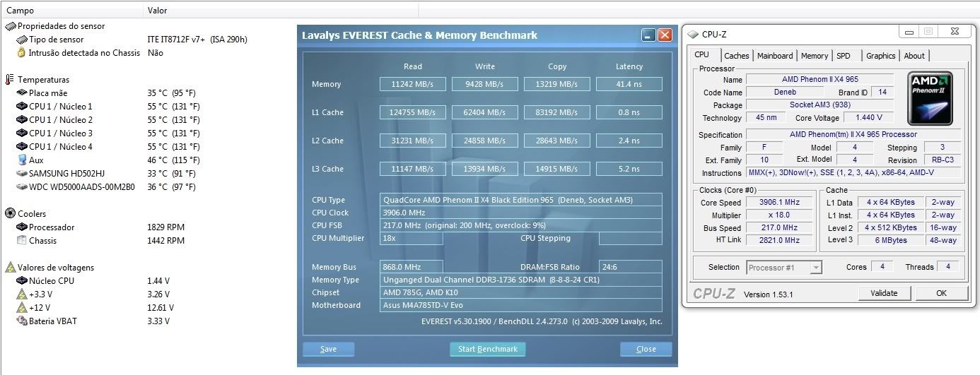The height and width of the screenshot is (375, 980).
Task: Click the Start Benchmark button
Action: [x=488, y=349]
